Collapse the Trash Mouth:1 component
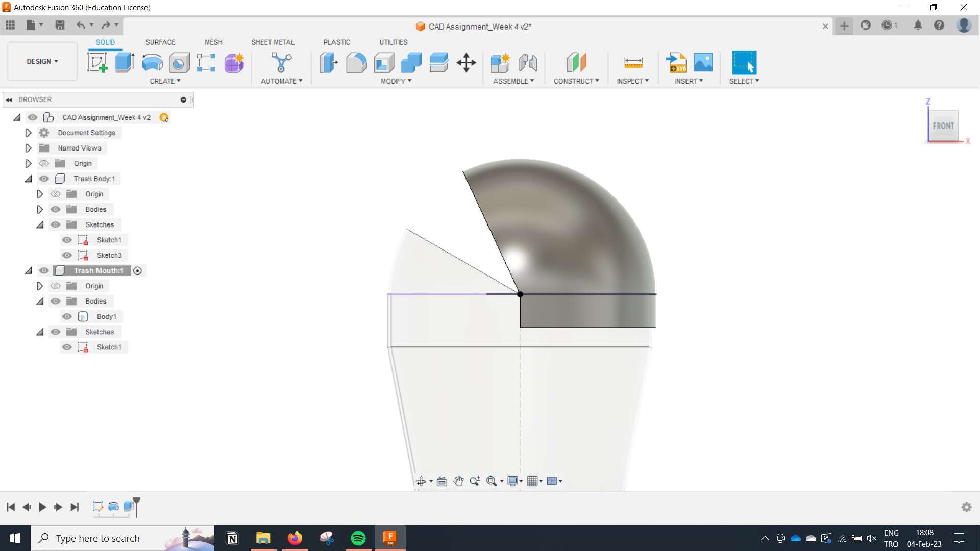The width and height of the screenshot is (980, 551). click(x=28, y=271)
